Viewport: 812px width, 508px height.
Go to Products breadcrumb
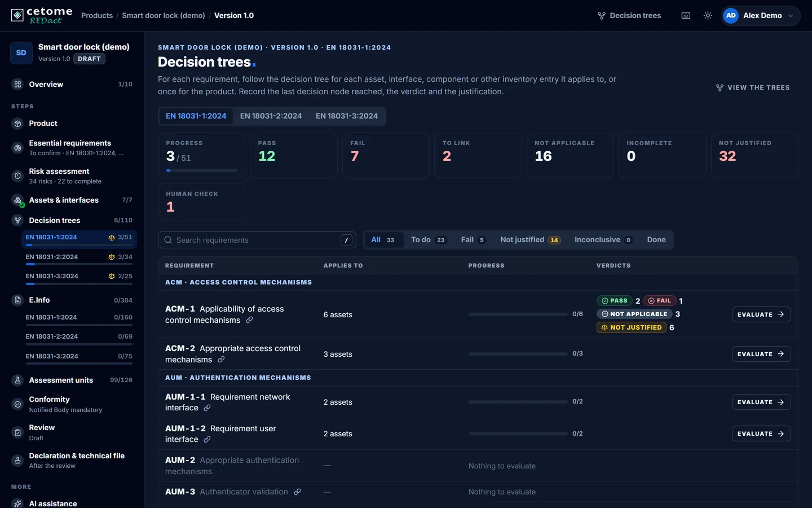(97, 16)
